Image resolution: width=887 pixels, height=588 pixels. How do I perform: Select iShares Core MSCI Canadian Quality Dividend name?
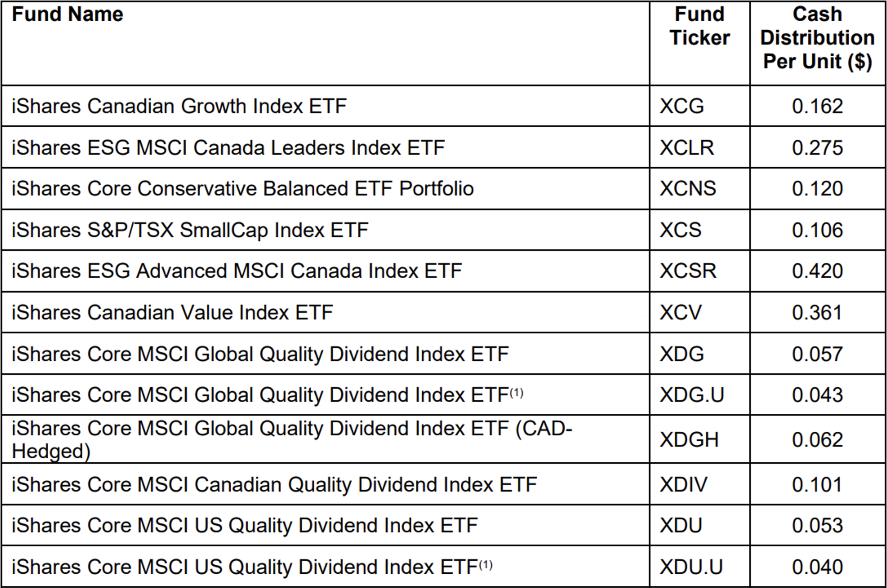tap(274, 485)
